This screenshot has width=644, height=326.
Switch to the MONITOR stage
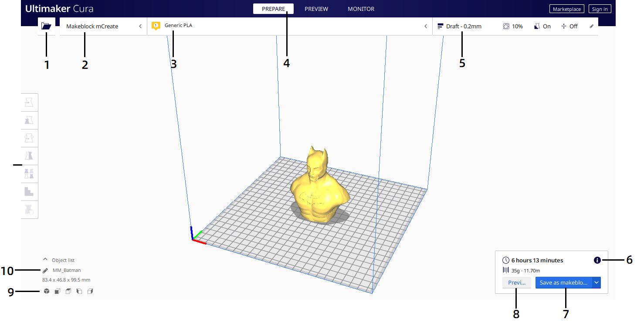click(361, 9)
